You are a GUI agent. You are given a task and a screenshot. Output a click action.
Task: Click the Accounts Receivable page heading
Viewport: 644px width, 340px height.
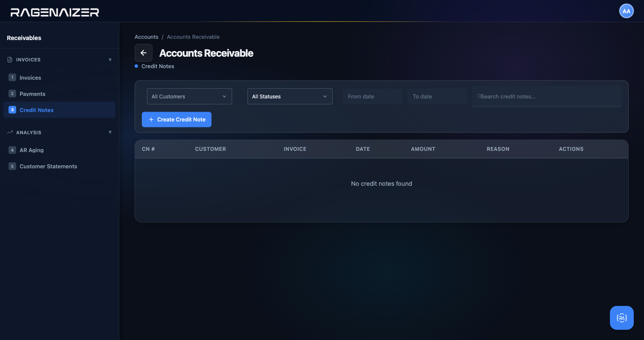point(206,53)
